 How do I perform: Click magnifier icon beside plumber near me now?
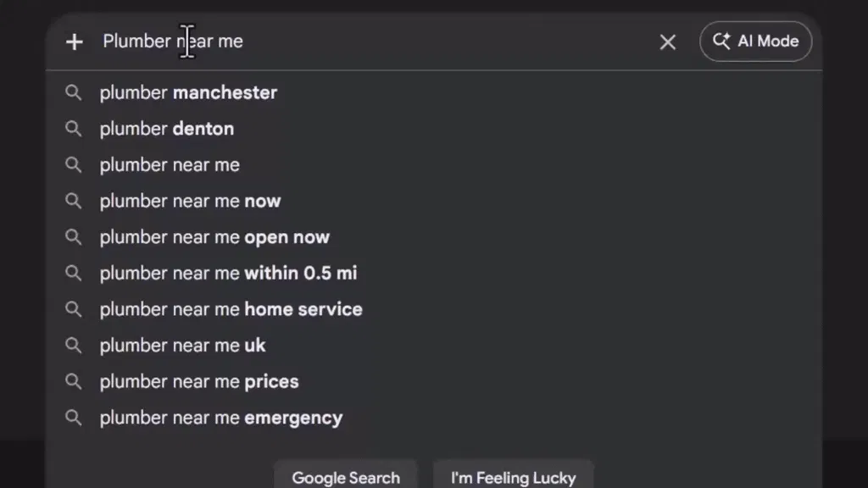pyautogui.click(x=73, y=201)
